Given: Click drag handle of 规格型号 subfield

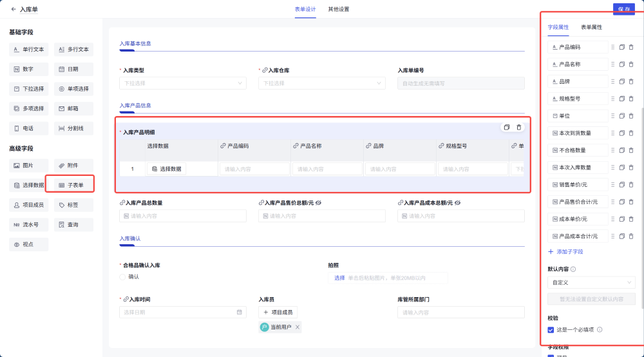Looking at the screenshot, I should (x=613, y=99).
